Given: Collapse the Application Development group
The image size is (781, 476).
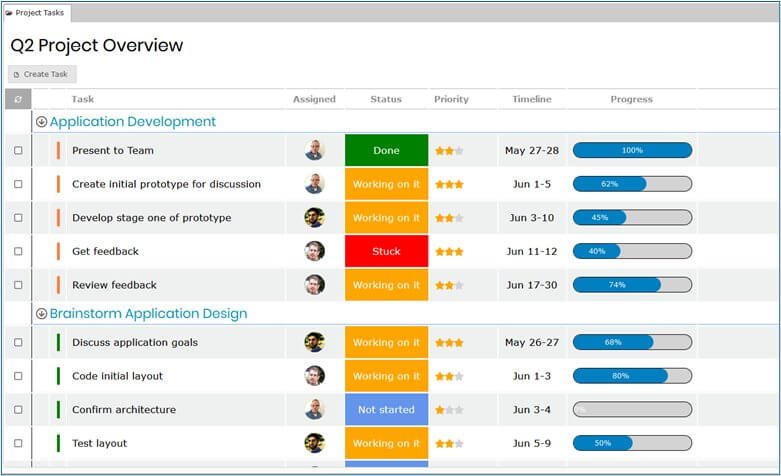Looking at the screenshot, I should pos(42,122).
